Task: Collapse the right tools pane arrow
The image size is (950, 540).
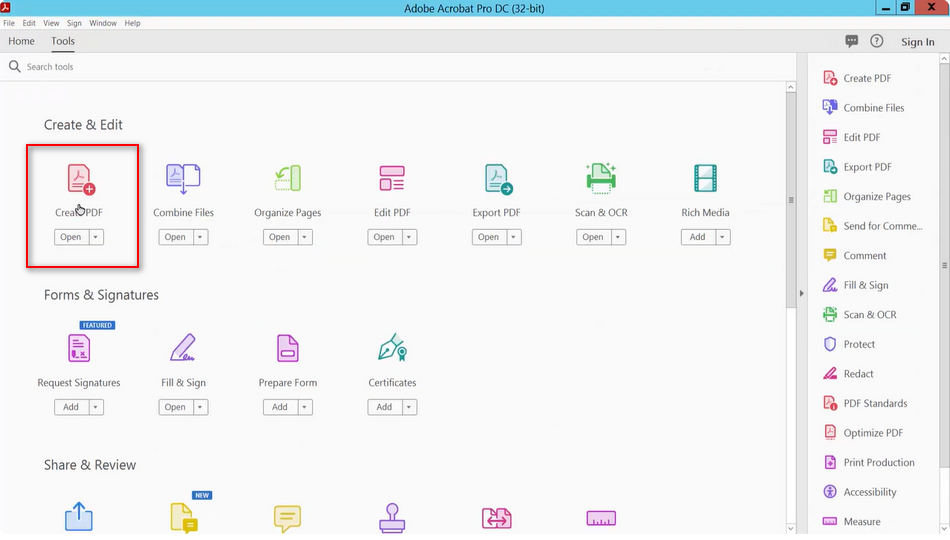Action: [802, 293]
